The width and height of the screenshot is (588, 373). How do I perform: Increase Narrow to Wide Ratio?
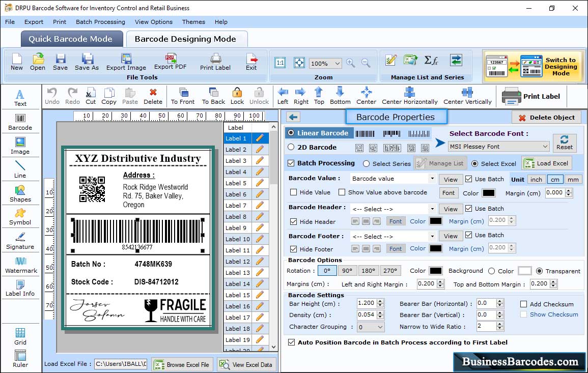click(499, 324)
